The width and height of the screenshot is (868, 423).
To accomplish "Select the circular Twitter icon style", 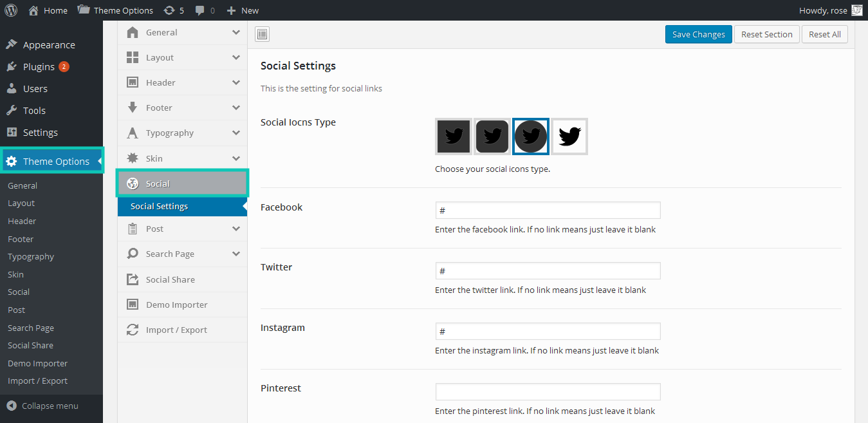I will click(x=531, y=136).
